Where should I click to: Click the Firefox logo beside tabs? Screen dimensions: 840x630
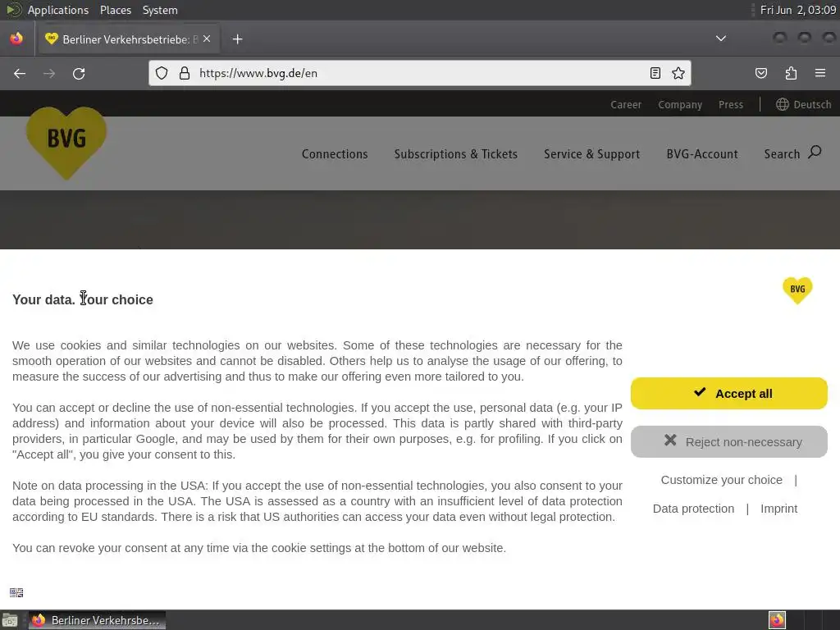pyautogui.click(x=16, y=39)
